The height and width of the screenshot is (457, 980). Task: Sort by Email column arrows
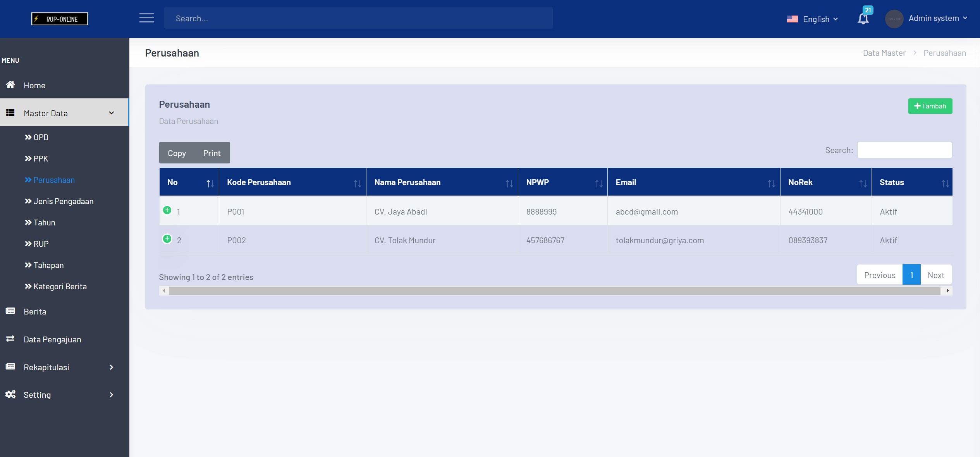tap(772, 184)
